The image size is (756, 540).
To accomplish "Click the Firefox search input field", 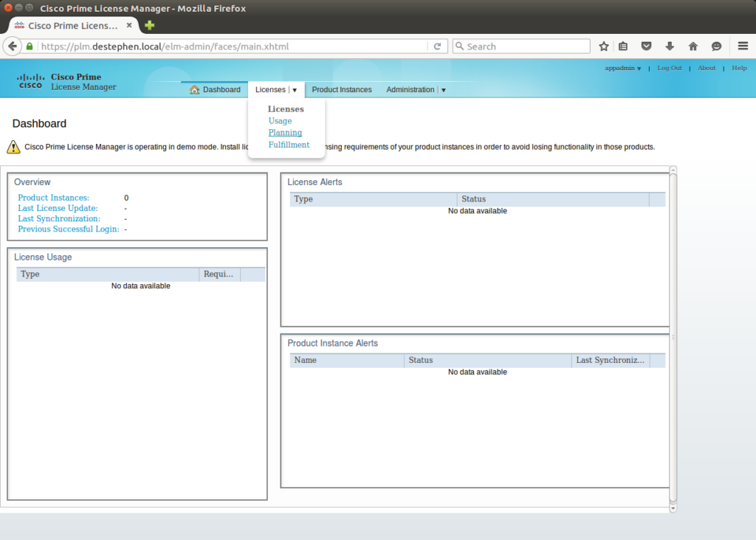I will 522,46.
